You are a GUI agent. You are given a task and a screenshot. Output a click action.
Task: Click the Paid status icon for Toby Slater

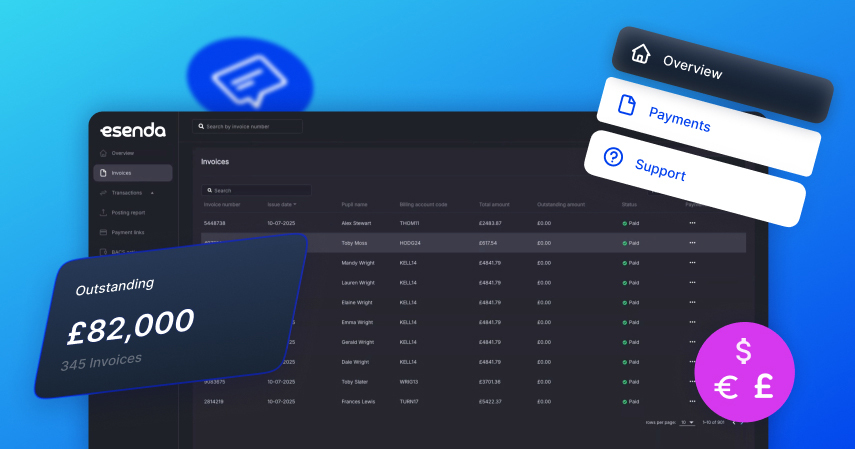click(624, 382)
